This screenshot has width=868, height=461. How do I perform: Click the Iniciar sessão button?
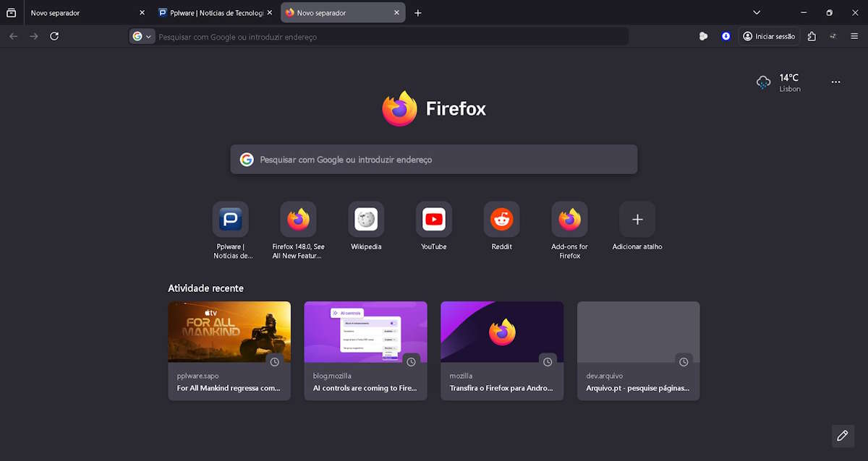click(x=769, y=36)
